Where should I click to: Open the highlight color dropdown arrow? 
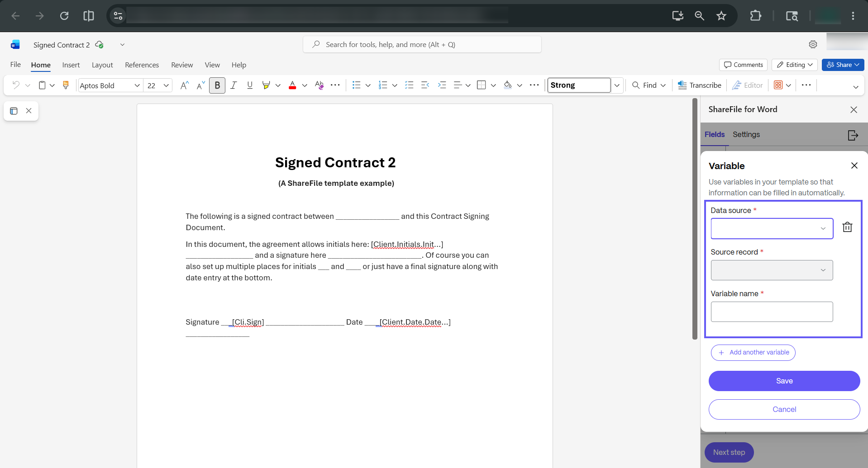[278, 85]
